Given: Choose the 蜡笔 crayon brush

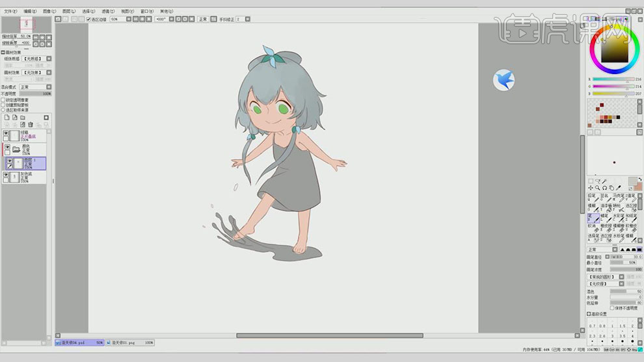Looking at the screenshot, I should click(607, 218).
